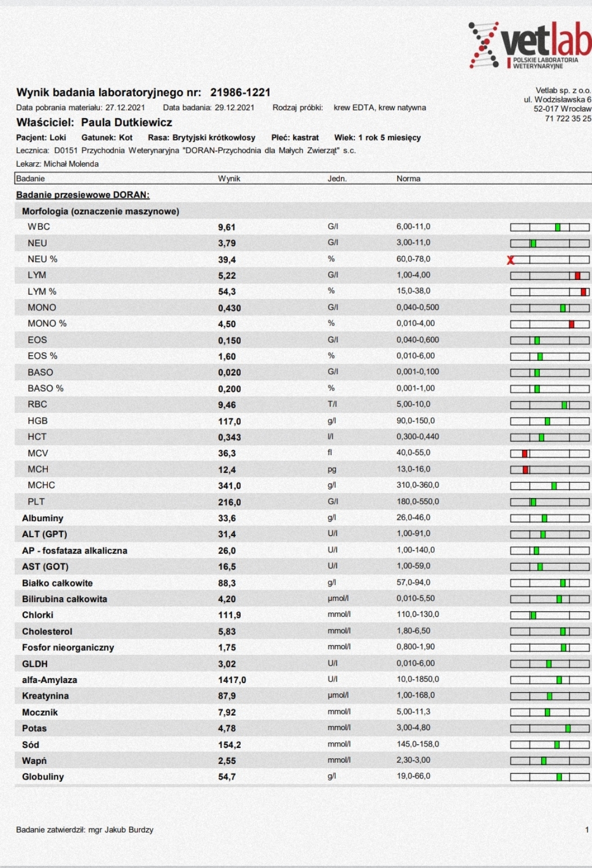Select the "GLDH" test name
592x868 pixels.
click(x=35, y=663)
